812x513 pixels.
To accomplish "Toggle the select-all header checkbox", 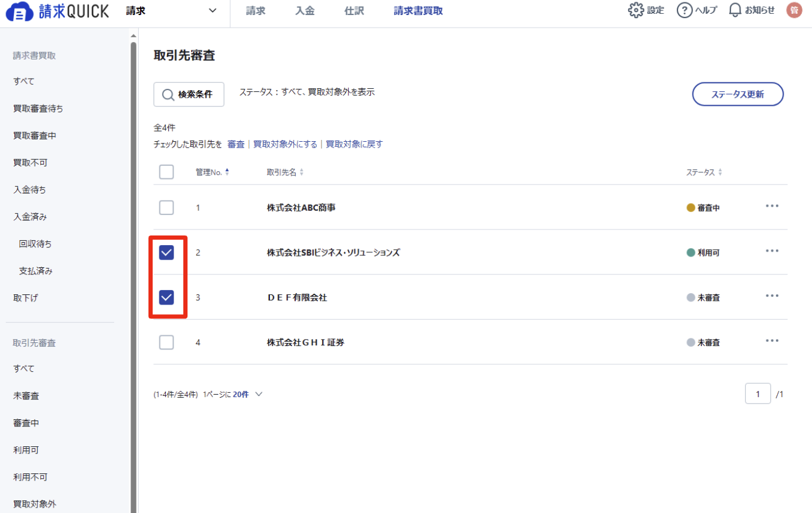I will coord(166,172).
